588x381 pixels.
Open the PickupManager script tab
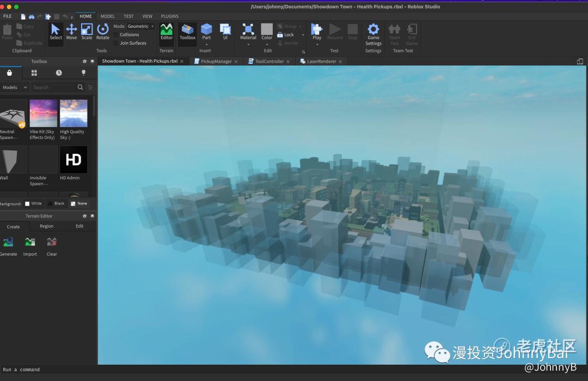(216, 62)
